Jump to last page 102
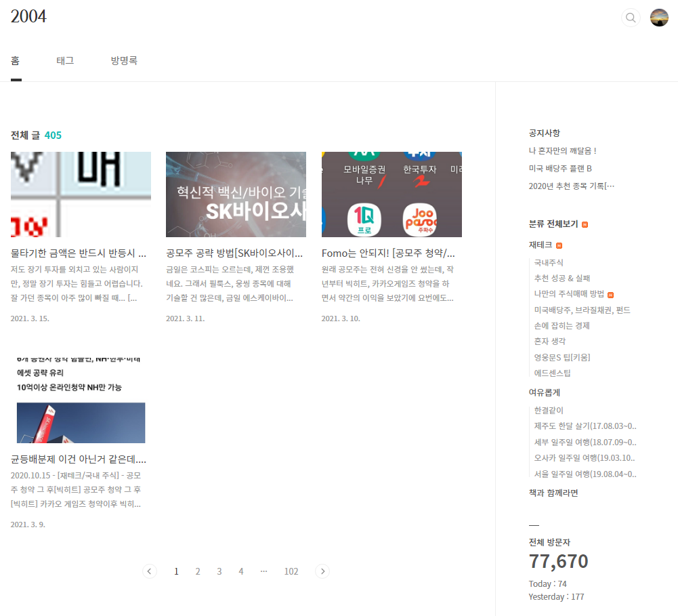This screenshot has height=616, width=678. pos(291,571)
